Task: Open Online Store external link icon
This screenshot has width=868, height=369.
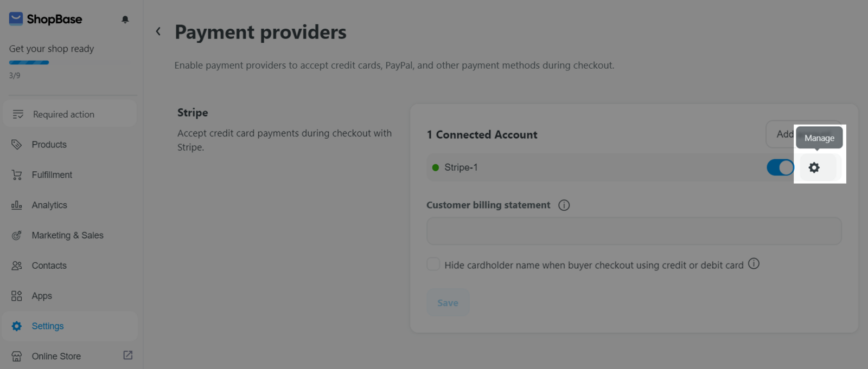Action: 128,355
